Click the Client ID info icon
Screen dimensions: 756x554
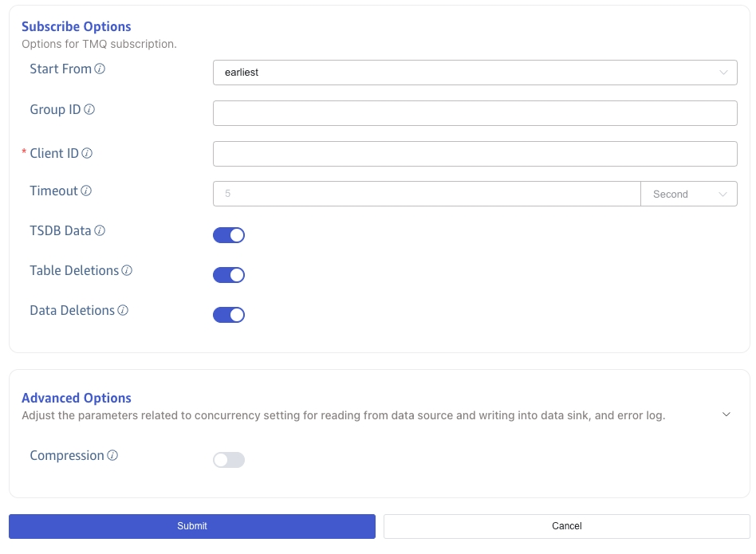coord(87,154)
